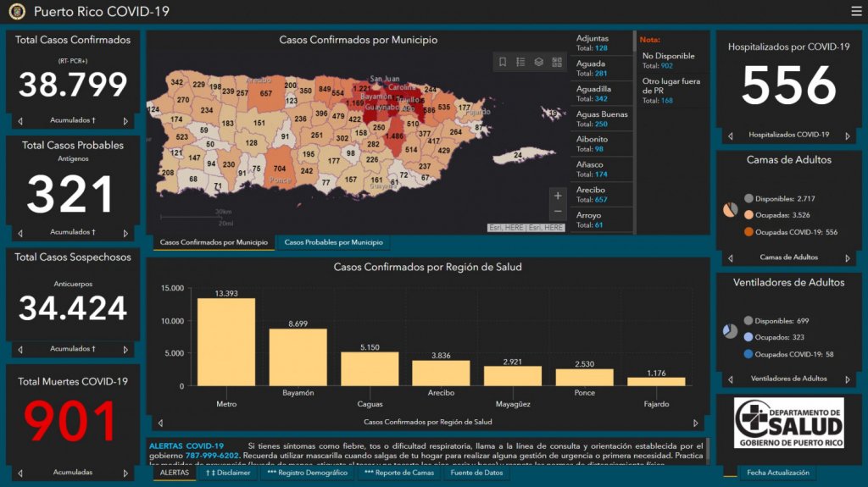Open the map layers list
Viewport: 868px width, 487px height.
point(538,62)
